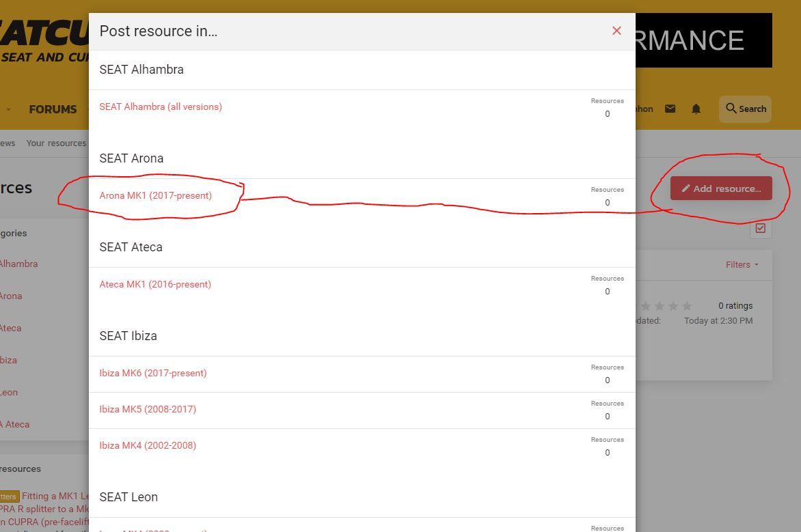Select Ibiza MK4 (2002-2008) category
This screenshot has height=532, width=801.
coord(148,445)
